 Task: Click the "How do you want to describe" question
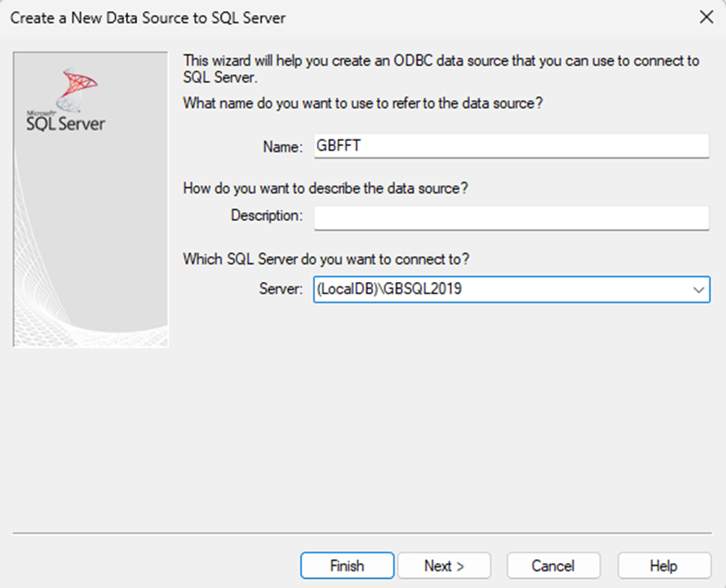(325, 187)
